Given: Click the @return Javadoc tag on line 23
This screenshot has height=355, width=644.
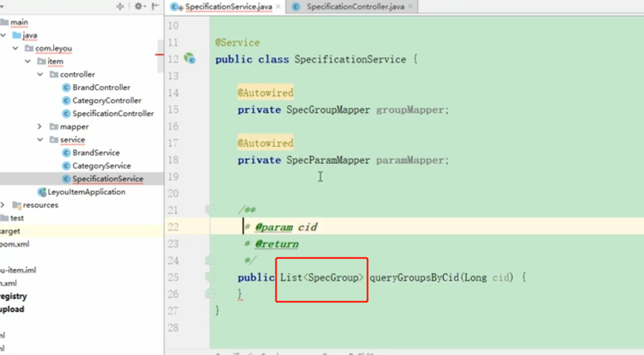Looking at the screenshot, I should (277, 244).
